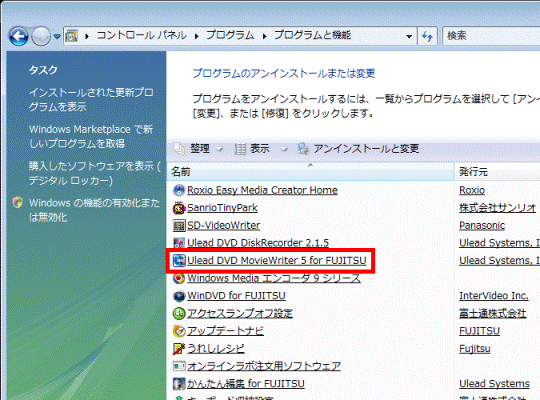
Task: Click publisher FUJITSU for アップデートナビ
Action: (x=479, y=331)
